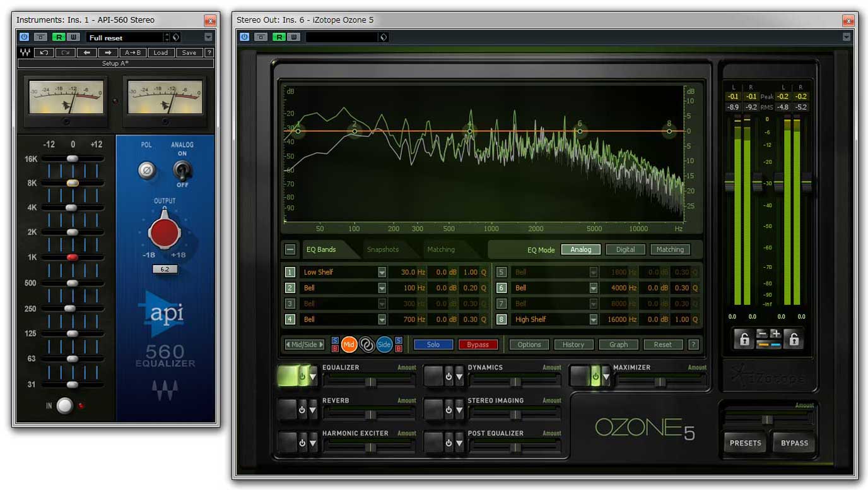Click the bypass icon beside power in API-560 header
The height and width of the screenshot is (490, 868).
point(40,37)
